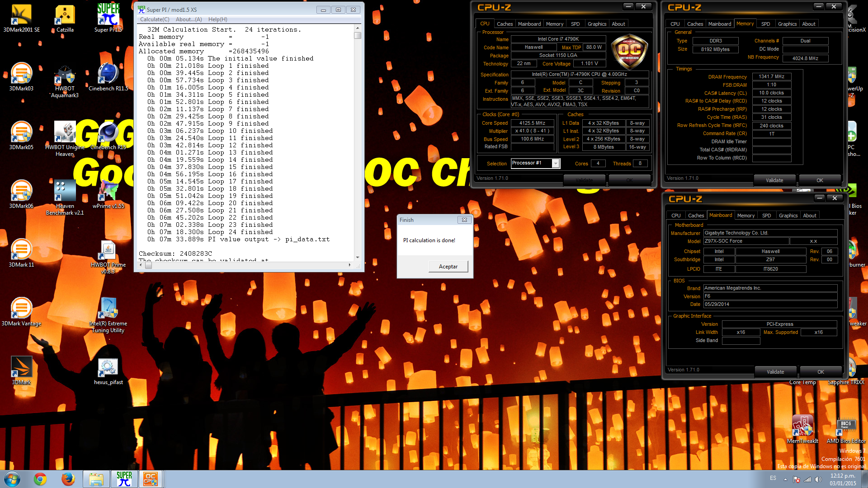Viewport: 868px width, 488px height.
Task: Click the Show desktop strip on taskbar
Action: [865, 479]
